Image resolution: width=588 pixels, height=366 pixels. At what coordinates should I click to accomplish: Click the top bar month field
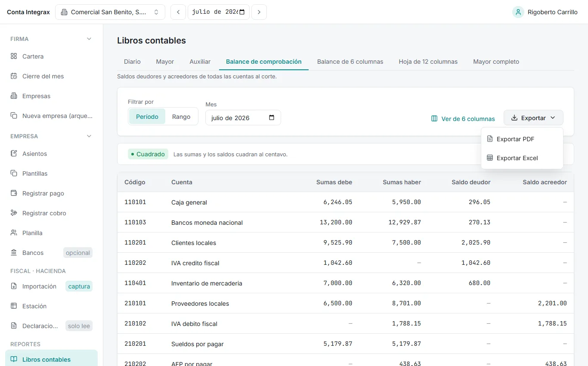coord(219,12)
